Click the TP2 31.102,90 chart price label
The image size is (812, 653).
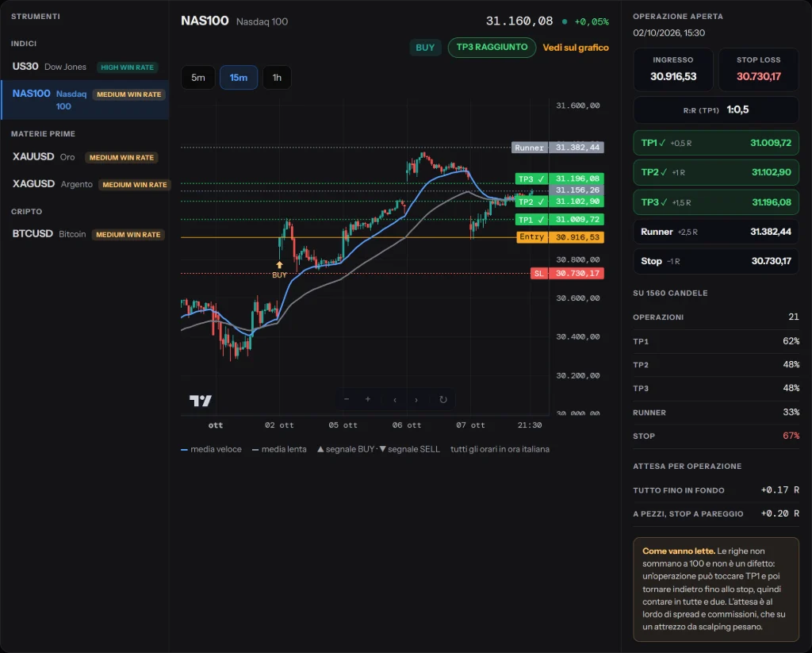click(x=560, y=202)
